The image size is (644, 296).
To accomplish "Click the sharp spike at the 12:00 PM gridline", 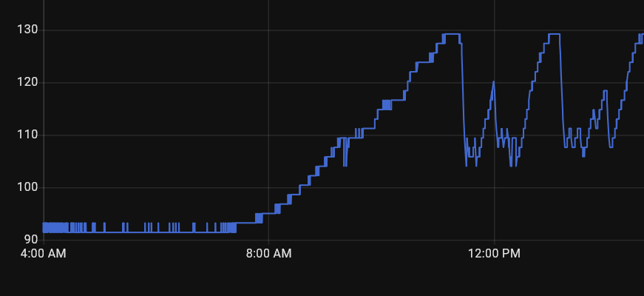I will pyautogui.click(x=494, y=82).
